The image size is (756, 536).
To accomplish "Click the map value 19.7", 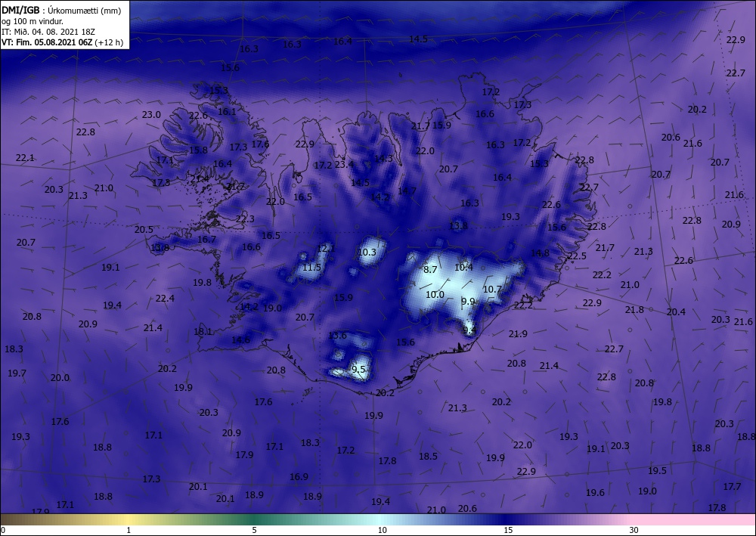I will 17,373.
